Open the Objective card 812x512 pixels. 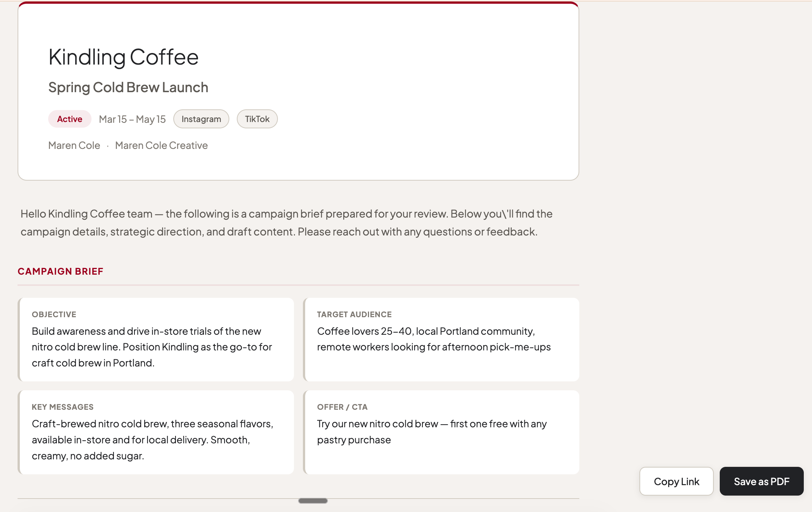click(156, 340)
